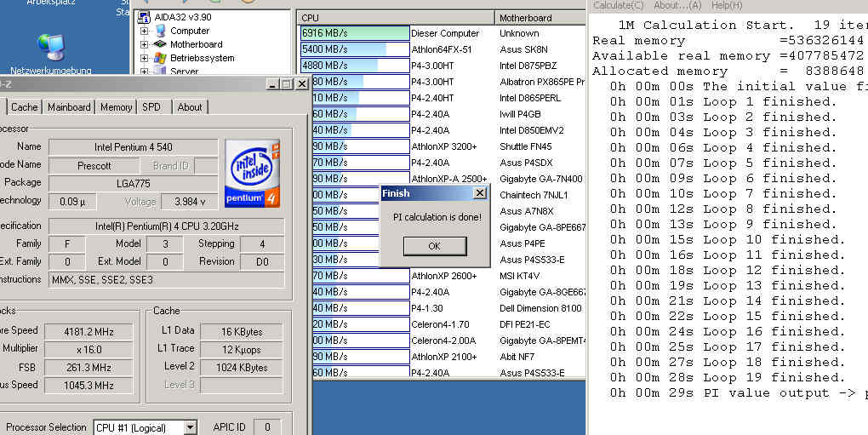Screen dimensions: 868x435
Task: Switch to the About tab in CPU-Z
Action: 189,106
